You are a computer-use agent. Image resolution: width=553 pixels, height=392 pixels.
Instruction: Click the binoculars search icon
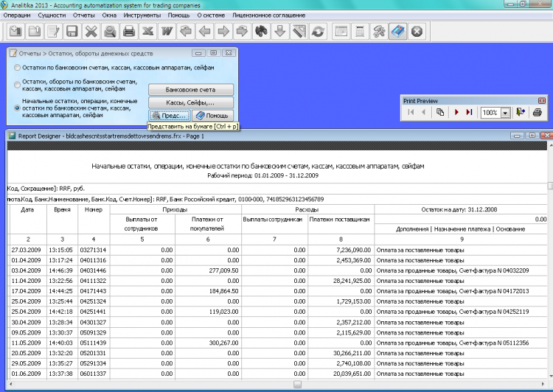coord(260,32)
